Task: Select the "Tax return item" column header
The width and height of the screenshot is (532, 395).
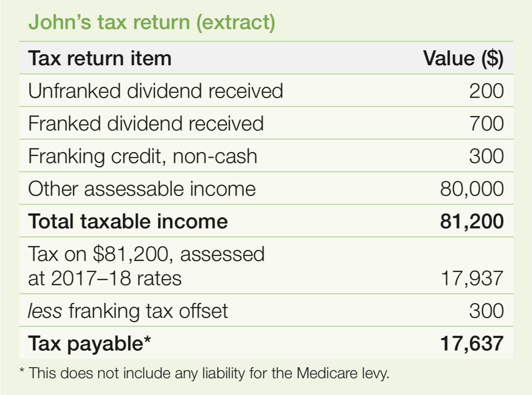Action: pyautogui.click(x=100, y=58)
